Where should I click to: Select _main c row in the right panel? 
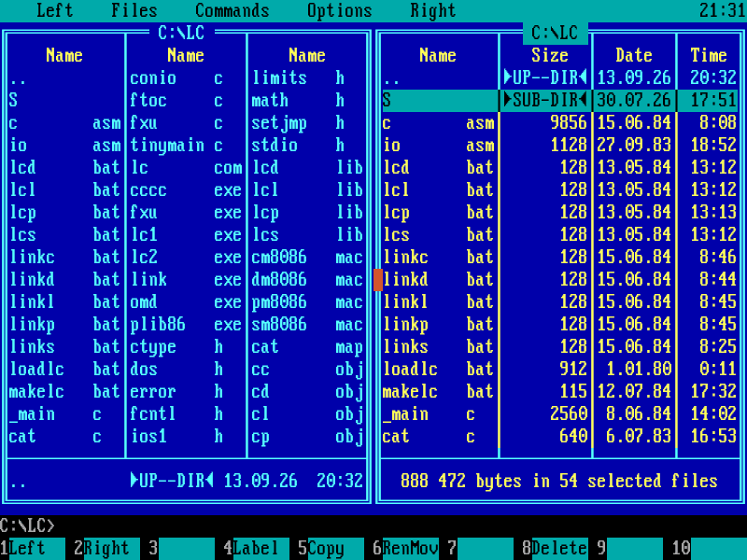point(559,413)
